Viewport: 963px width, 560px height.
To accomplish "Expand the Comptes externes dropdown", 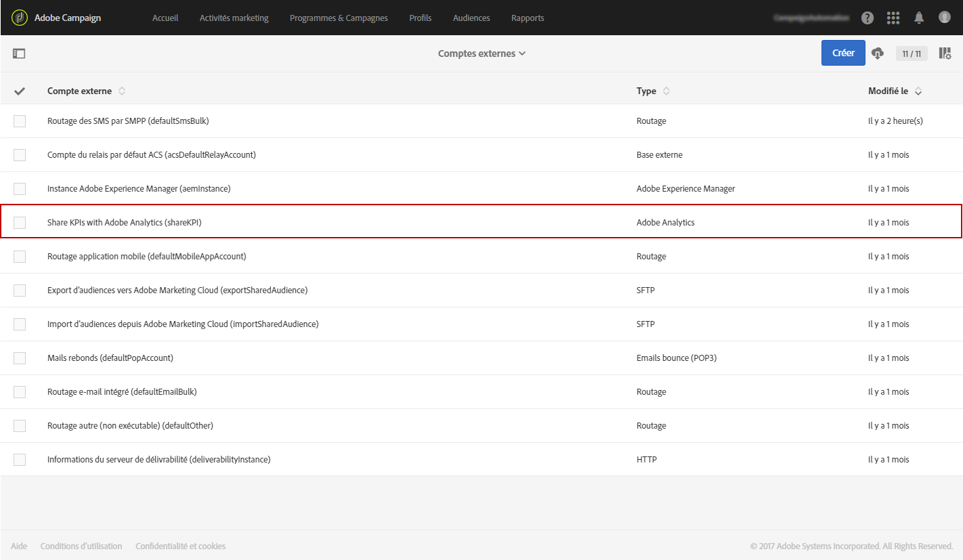I will click(481, 53).
